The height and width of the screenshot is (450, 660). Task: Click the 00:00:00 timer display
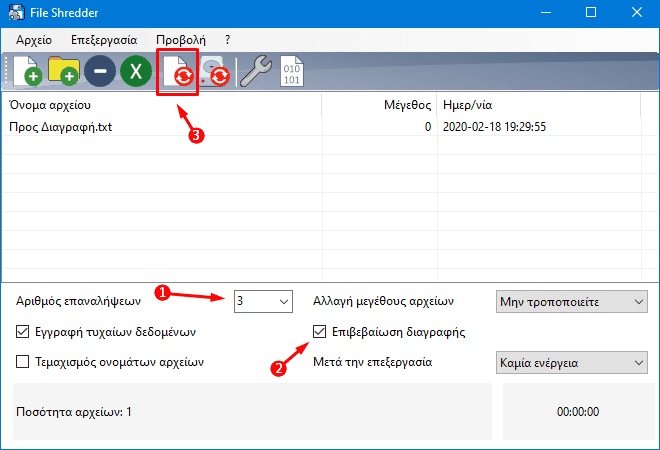pyautogui.click(x=578, y=411)
